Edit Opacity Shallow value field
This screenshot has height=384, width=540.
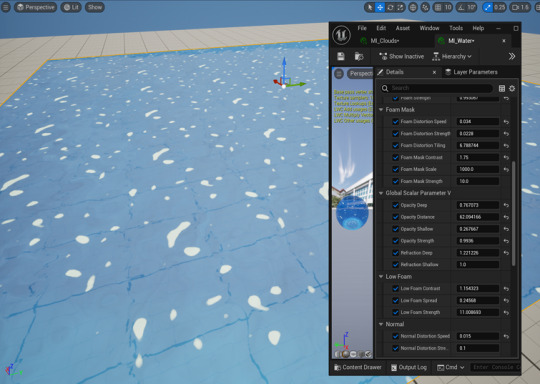pos(478,229)
